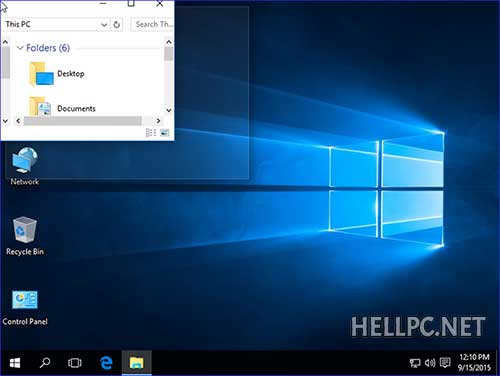Screen dimensions: 500x376
Task: Select the Control Panel desktop icon
Action: click(x=25, y=307)
